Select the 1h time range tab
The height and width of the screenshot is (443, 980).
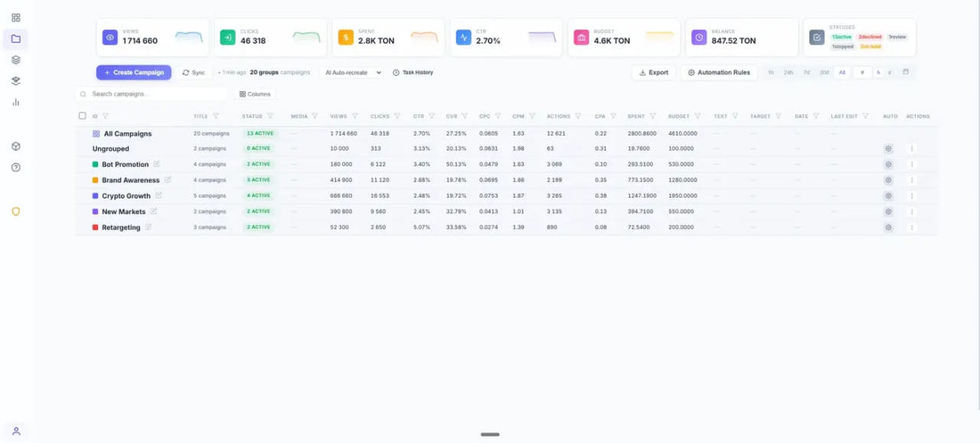(x=771, y=72)
